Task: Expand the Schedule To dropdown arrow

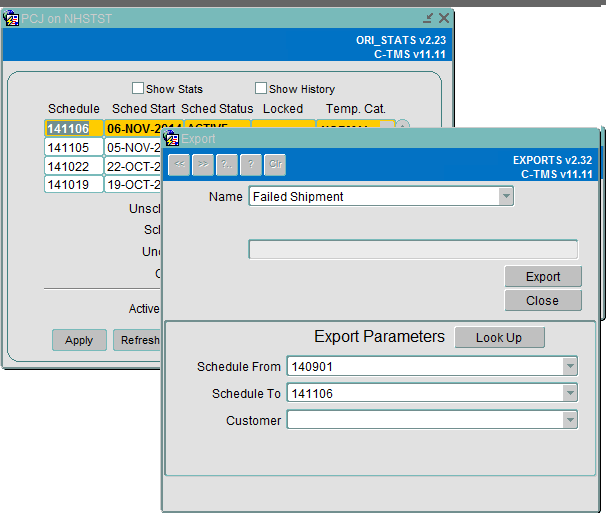Action: click(570, 393)
